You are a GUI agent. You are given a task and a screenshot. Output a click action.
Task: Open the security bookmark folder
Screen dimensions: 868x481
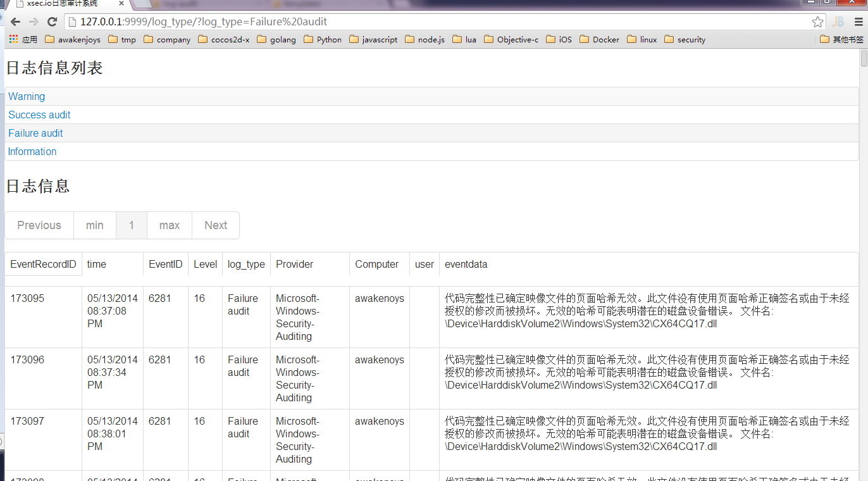[x=685, y=39]
